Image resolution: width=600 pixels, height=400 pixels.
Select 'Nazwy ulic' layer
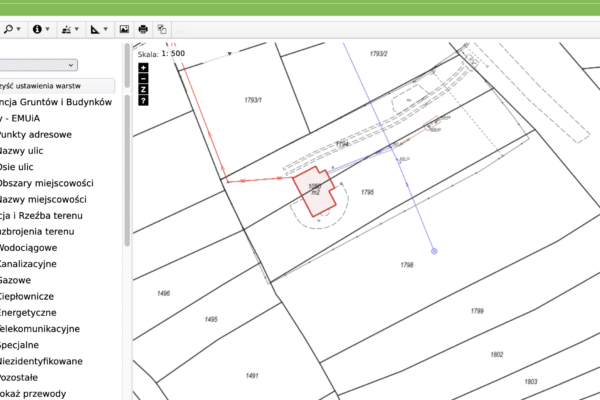pos(21,151)
